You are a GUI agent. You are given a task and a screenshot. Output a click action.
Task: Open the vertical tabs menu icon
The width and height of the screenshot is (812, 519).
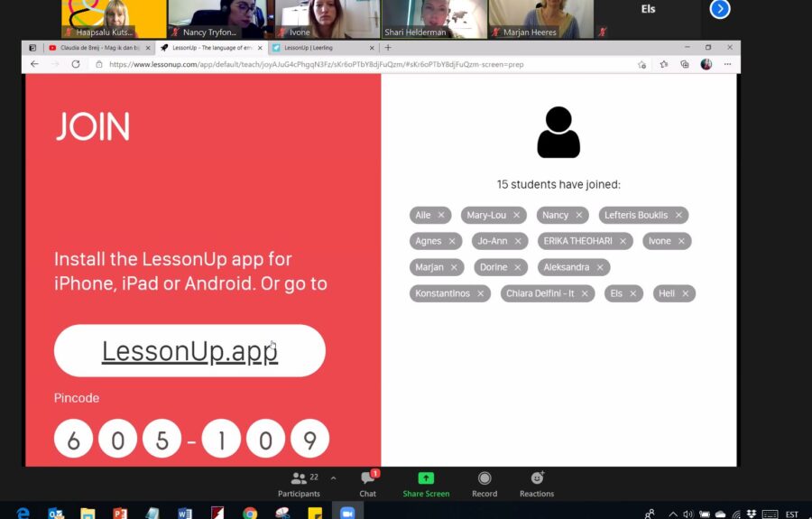(x=32, y=48)
